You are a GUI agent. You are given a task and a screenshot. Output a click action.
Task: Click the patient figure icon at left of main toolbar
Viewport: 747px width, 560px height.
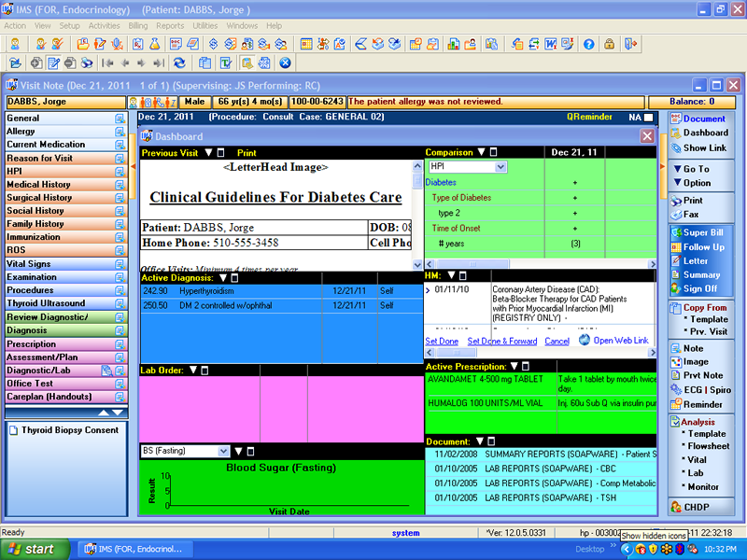(x=15, y=44)
